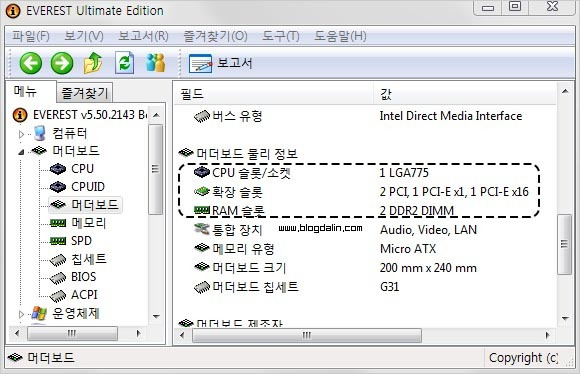580x374 pixels.
Task: Open the 즐겨찾기(O) menu
Action: point(215,36)
